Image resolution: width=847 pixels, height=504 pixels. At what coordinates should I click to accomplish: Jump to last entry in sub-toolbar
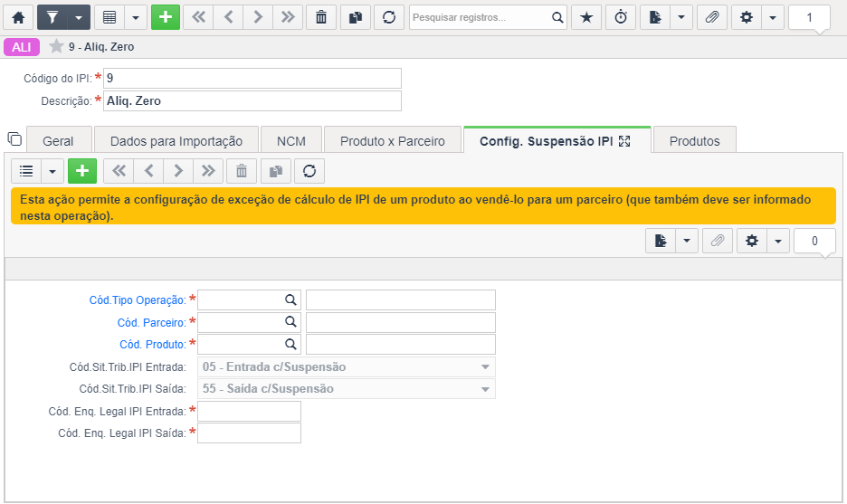tap(208, 171)
